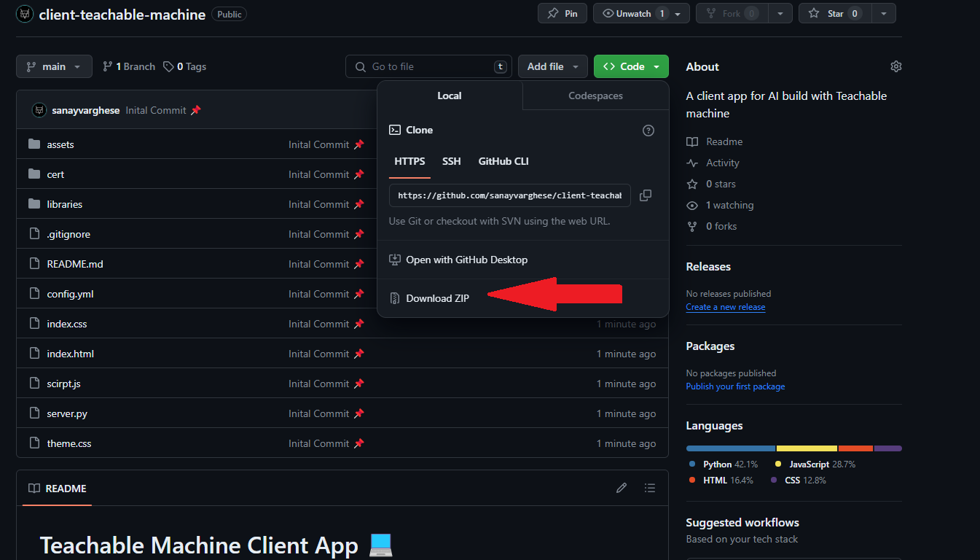
Task: Click the index.css file icon
Action: coord(34,324)
